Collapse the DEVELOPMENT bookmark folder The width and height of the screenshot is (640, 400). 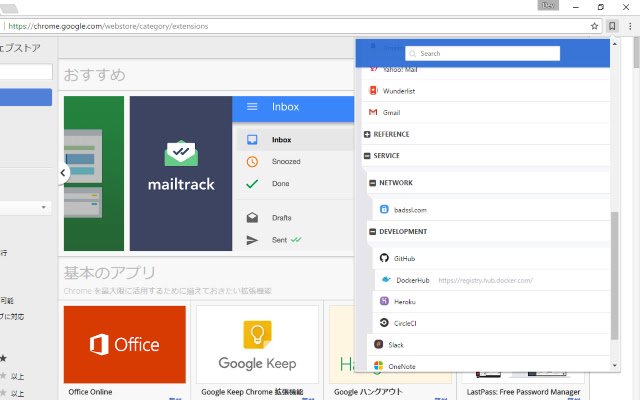click(372, 231)
